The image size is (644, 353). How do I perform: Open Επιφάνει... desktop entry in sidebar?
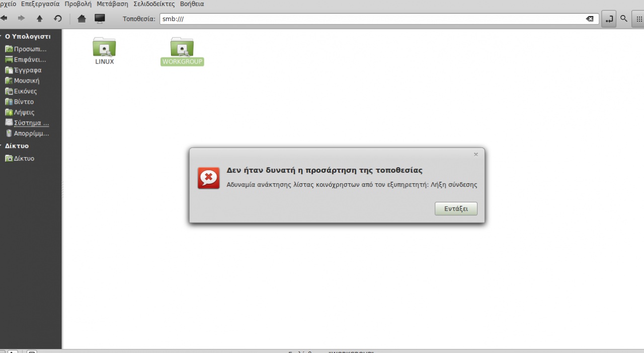click(26, 59)
